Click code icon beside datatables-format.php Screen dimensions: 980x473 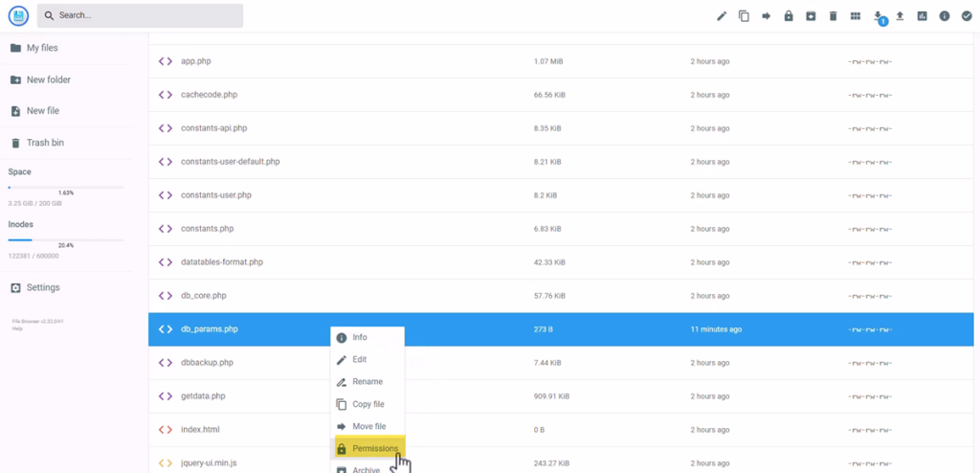[x=165, y=262]
